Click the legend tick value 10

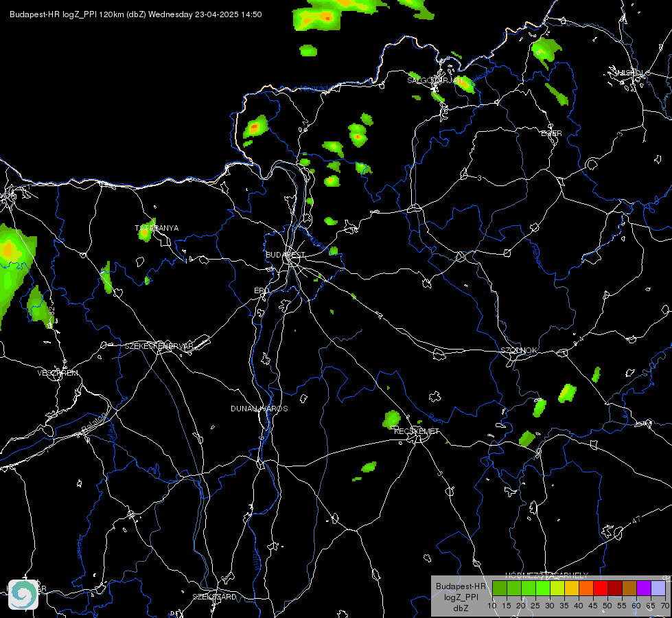[x=492, y=606]
